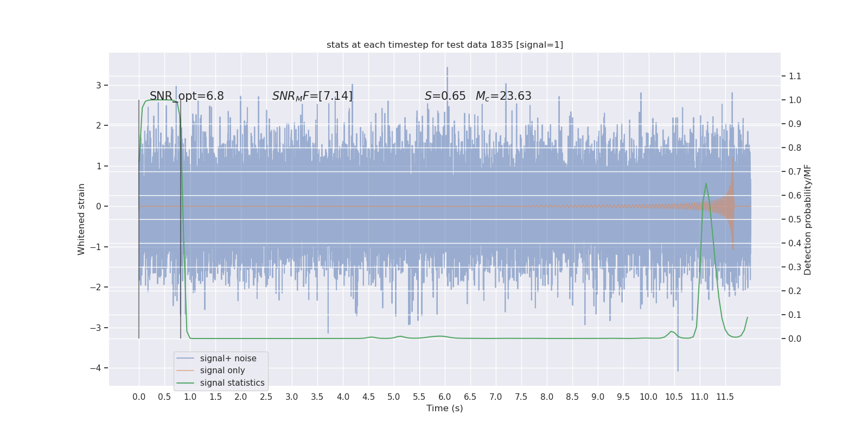Click left y-axis tick label 3
Screen dimensions: 868x434
(99, 85)
